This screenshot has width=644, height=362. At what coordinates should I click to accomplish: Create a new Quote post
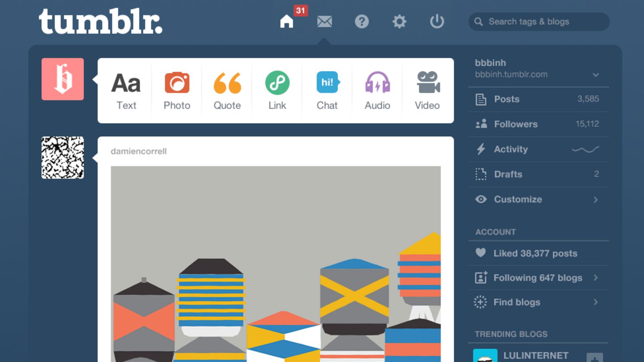click(227, 90)
